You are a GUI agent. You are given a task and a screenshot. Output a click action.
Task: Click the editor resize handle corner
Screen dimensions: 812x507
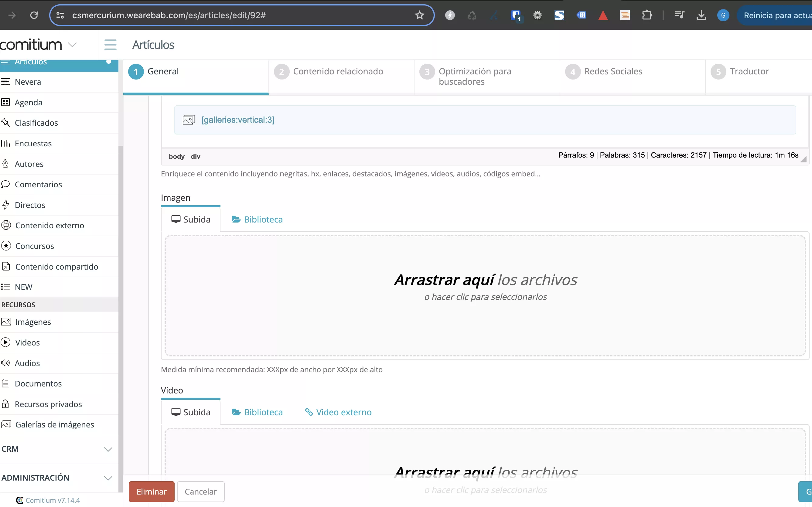click(803, 159)
